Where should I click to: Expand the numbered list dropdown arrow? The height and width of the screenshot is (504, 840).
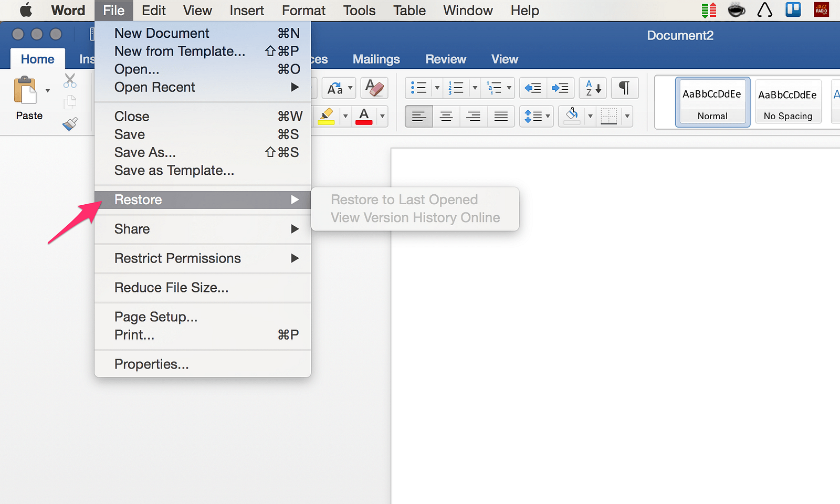point(475,88)
